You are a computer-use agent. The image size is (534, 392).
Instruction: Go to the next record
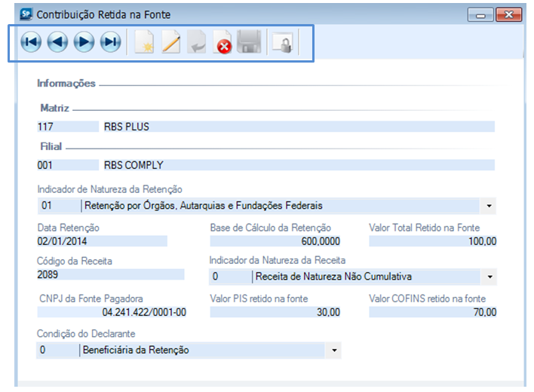(84, 42)
